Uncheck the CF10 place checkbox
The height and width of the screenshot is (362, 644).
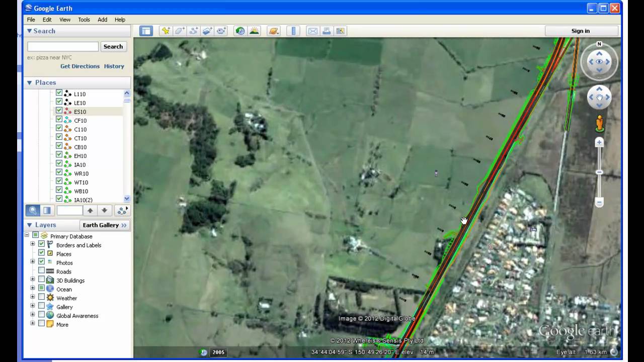59,120
